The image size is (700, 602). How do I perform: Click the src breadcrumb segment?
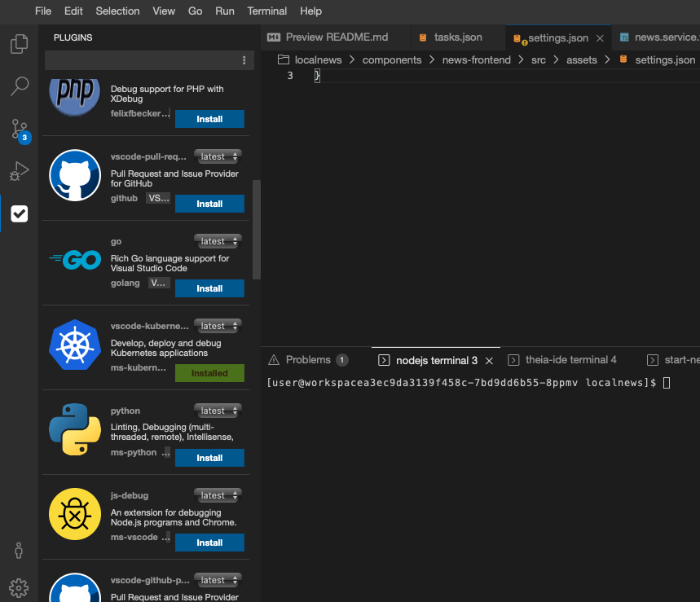539,59
